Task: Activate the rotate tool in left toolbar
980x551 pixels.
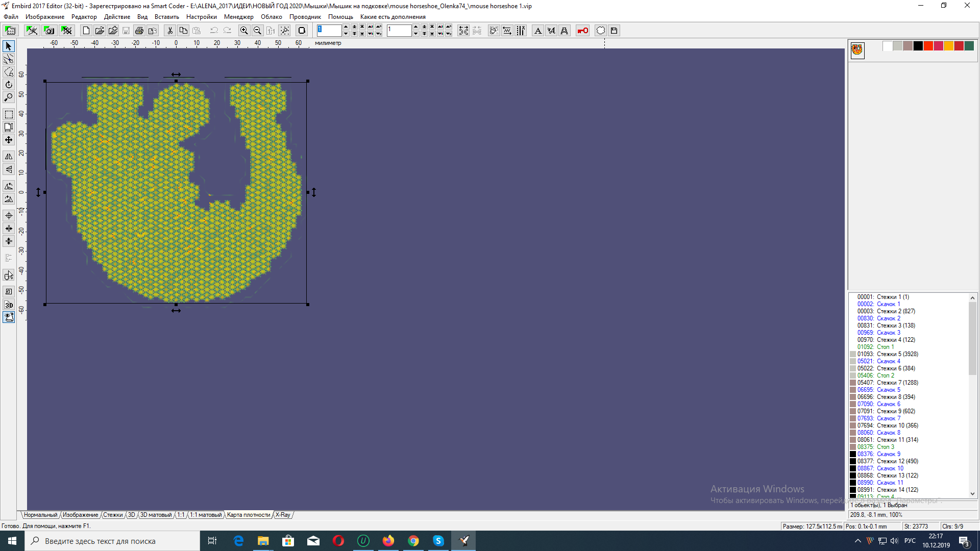Action: point(9,85)
